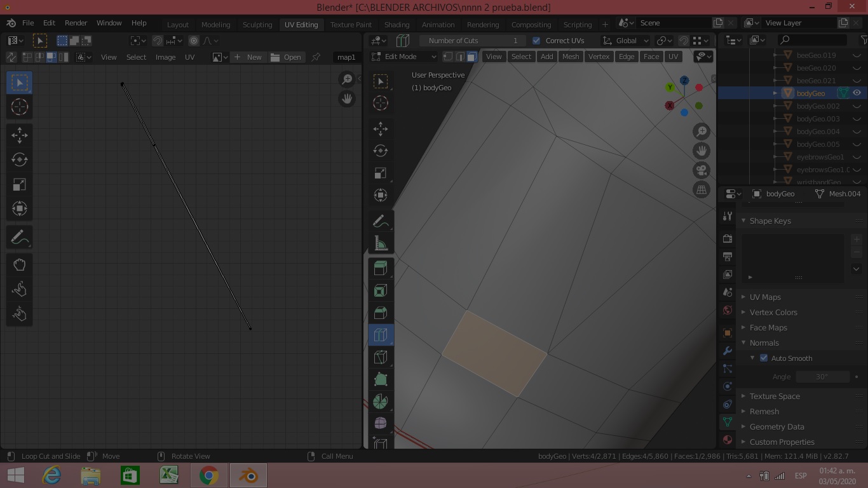Switch to the Modeling workspace tab

[x=216, y=25]
